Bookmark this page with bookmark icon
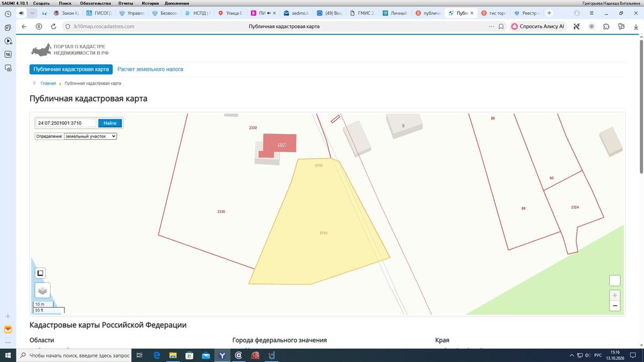The image size is (644, 362). [x=501, y=26]
